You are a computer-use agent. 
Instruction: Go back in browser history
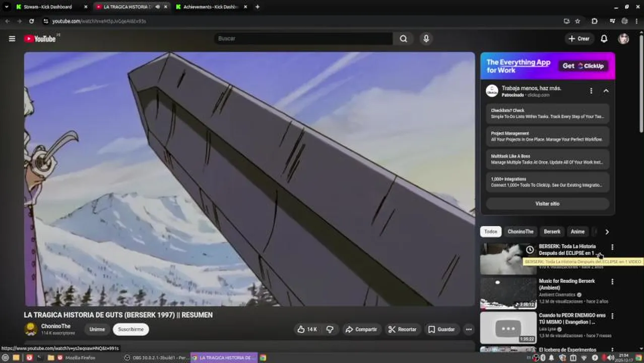point(8,21)
